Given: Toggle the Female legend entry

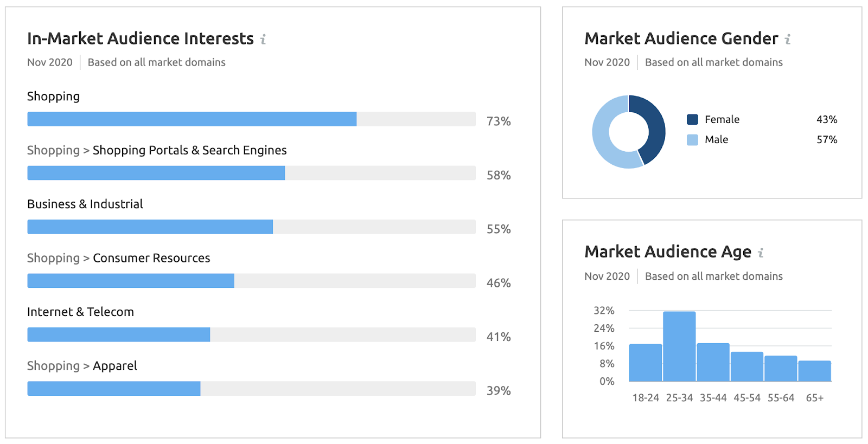Looking at the screenshot, I should (721, 119).
